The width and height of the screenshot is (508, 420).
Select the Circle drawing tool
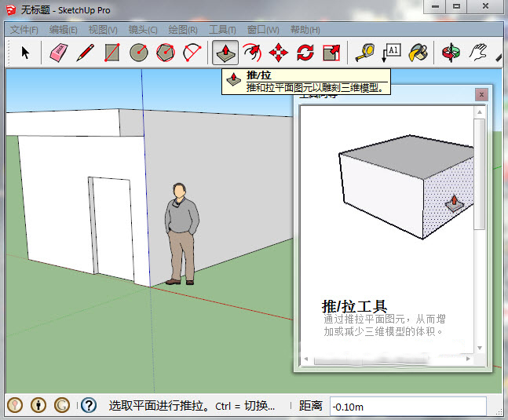139,53
